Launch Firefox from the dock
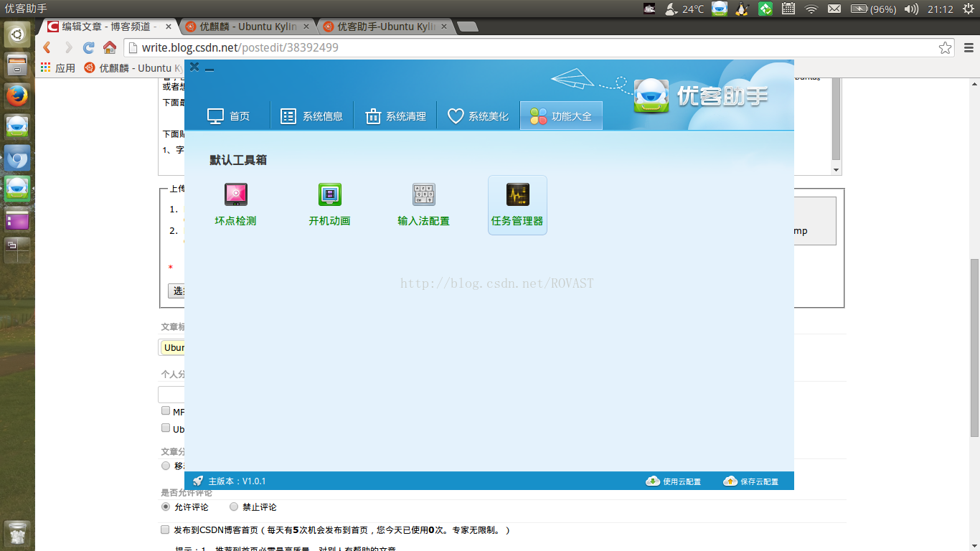980x551 pixels. coord(17,96)
